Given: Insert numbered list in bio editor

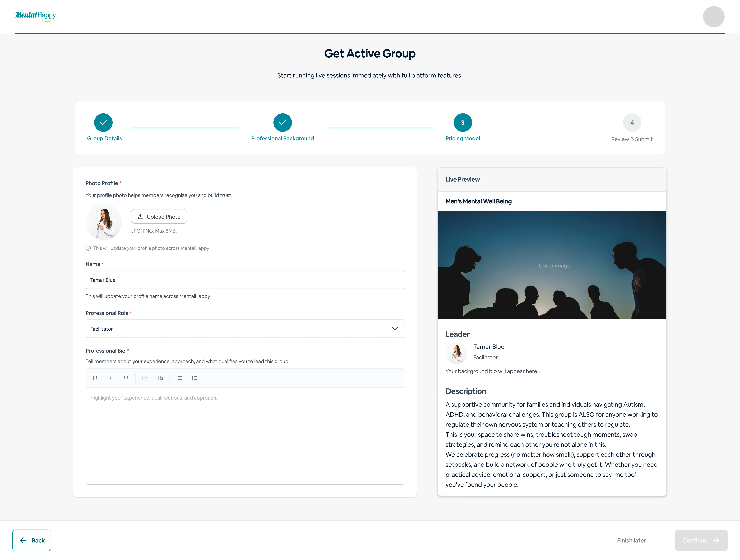Looking at the screenshot, I should (195, 378).
